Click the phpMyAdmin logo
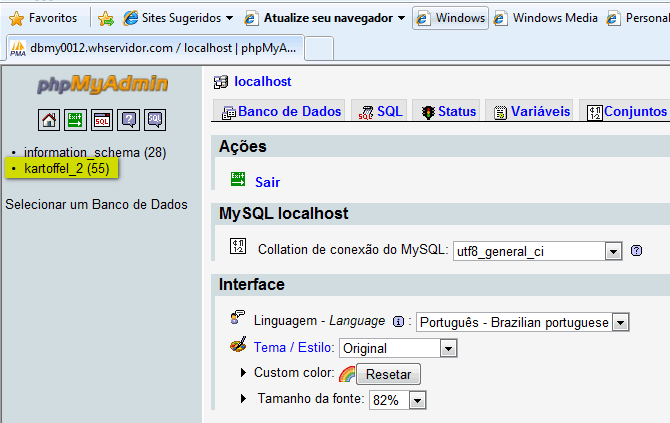The height and width of the screenshot is (423, 670). pyautogui.click(x=103, y=84)
